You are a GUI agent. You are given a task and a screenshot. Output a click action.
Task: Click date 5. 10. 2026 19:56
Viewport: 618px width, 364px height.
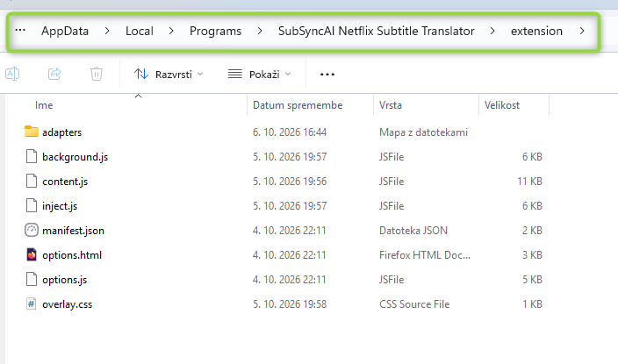[x=290, y=182]
